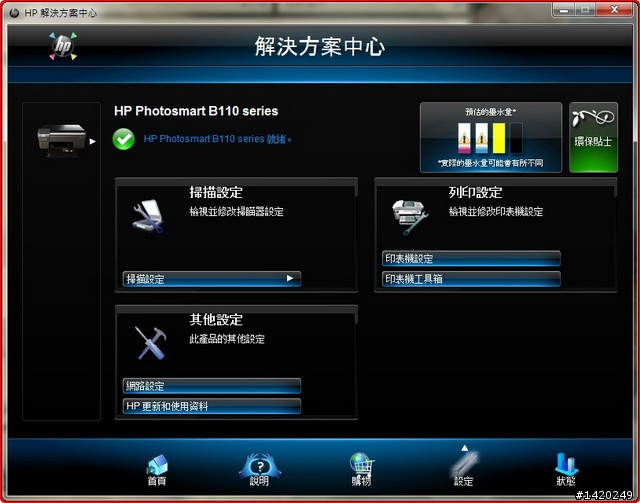Image resolution: width=640 pixels, height=503 pixels.
Task: Select the Photosmart printer thumbnail in the device list
Action: click(62, 141)
